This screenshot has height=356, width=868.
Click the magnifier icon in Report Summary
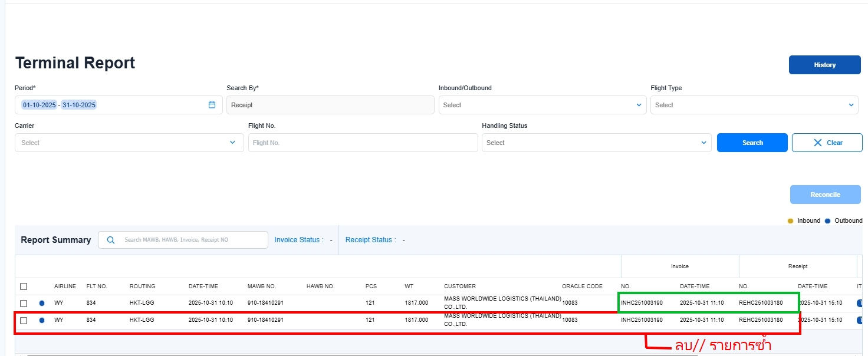pos(111,240)
